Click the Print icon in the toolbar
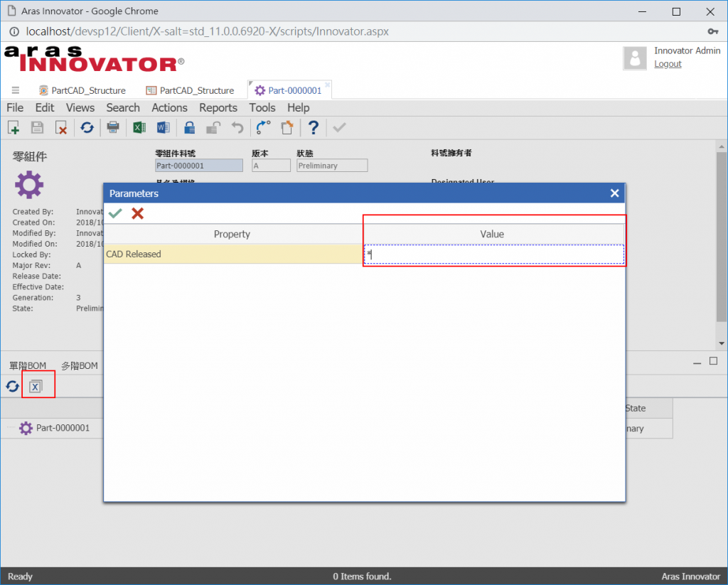 pos(113,127)
